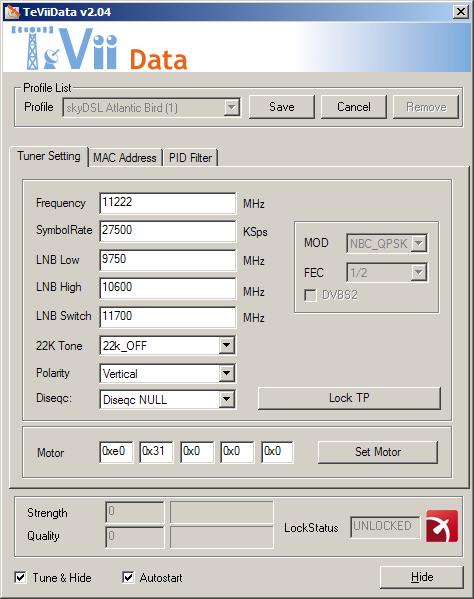Click the LNB High input field

(x=168, y=288)
